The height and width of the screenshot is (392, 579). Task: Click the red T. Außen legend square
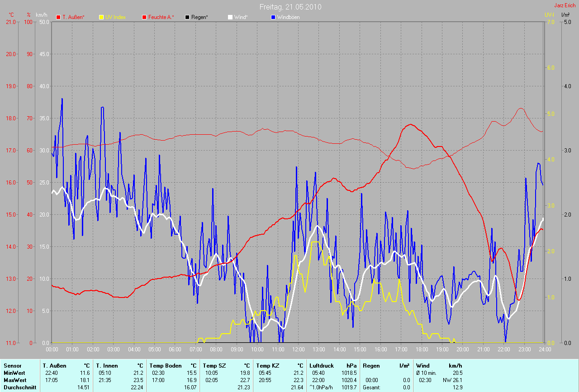(x=58, y=17)
